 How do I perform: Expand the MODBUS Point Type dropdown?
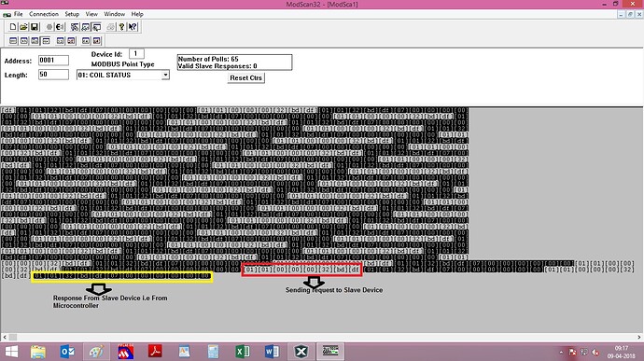coord(165,76)
